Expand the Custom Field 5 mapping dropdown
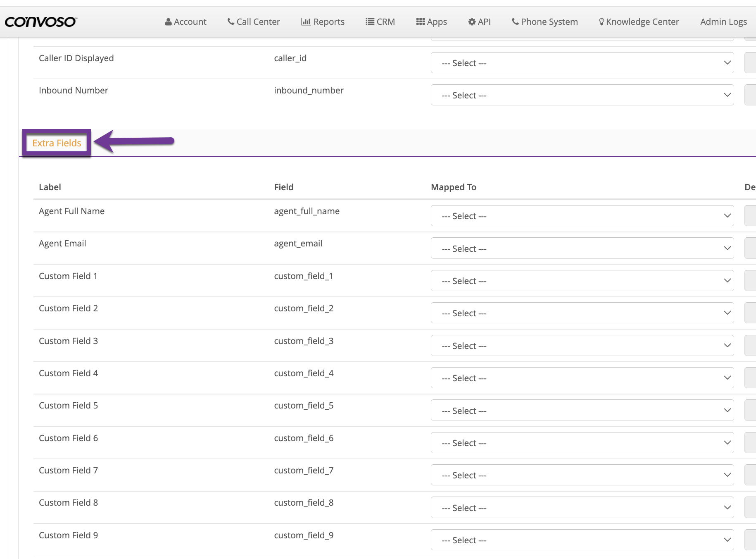 pos(582,411)
